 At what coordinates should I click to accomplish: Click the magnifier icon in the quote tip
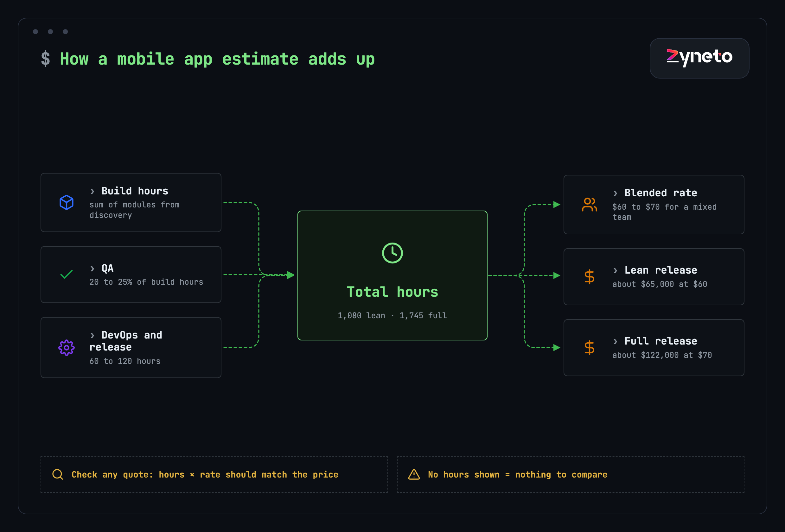tap(58, 474)
